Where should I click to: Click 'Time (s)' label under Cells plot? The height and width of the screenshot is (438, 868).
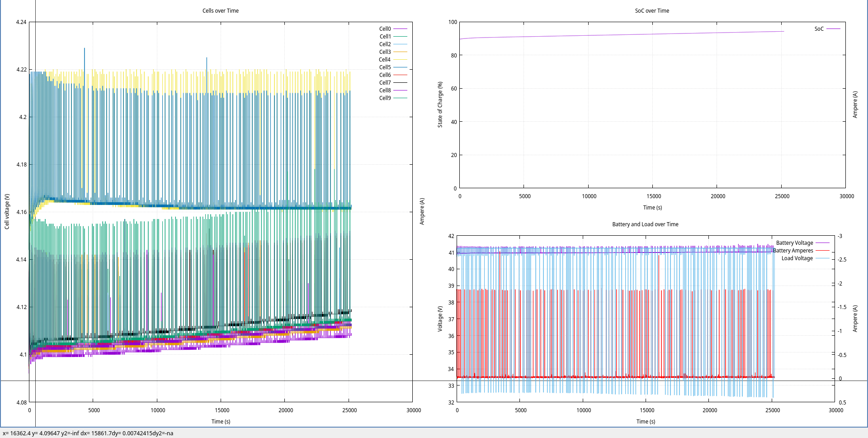pos(221,422)
